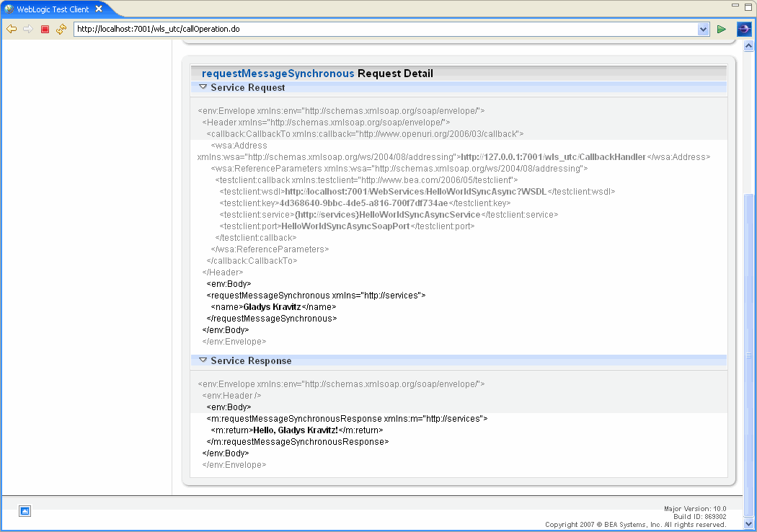Click the address bar URL field
Image resolution: width=757 pixels, height=532 pixels.
(x=385, y=29)
